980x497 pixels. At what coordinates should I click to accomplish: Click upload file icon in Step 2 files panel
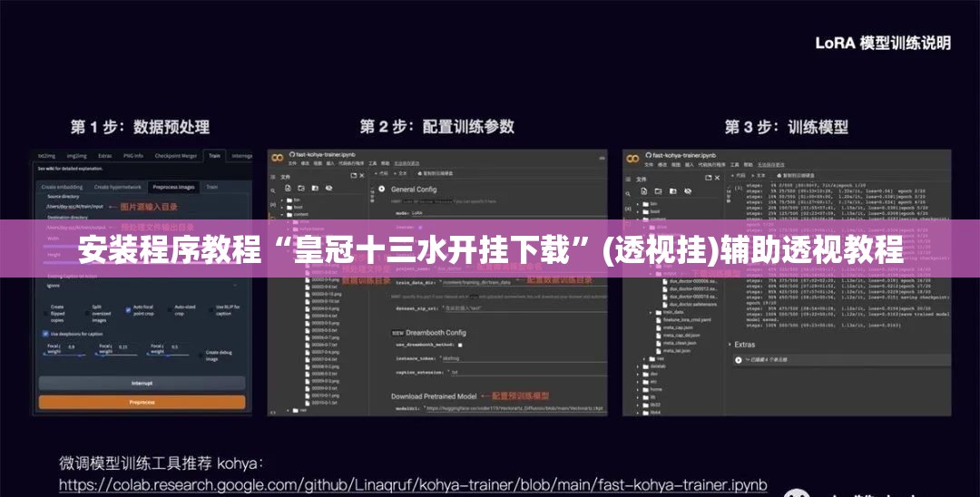click(288, 188)
